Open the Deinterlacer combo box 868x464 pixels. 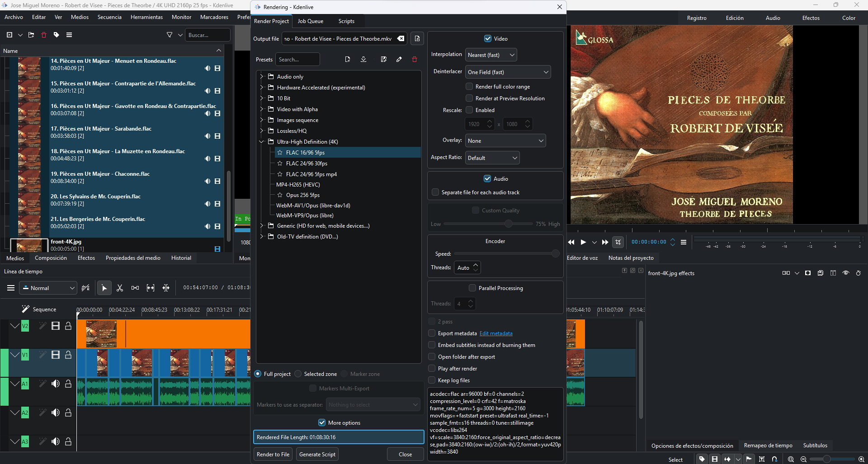[508, 72]
